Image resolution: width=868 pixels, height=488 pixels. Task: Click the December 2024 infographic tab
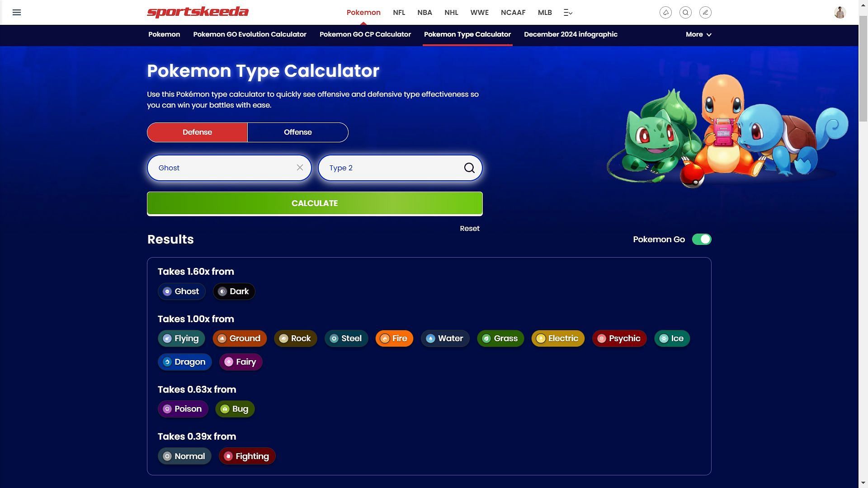coord(571,34)
